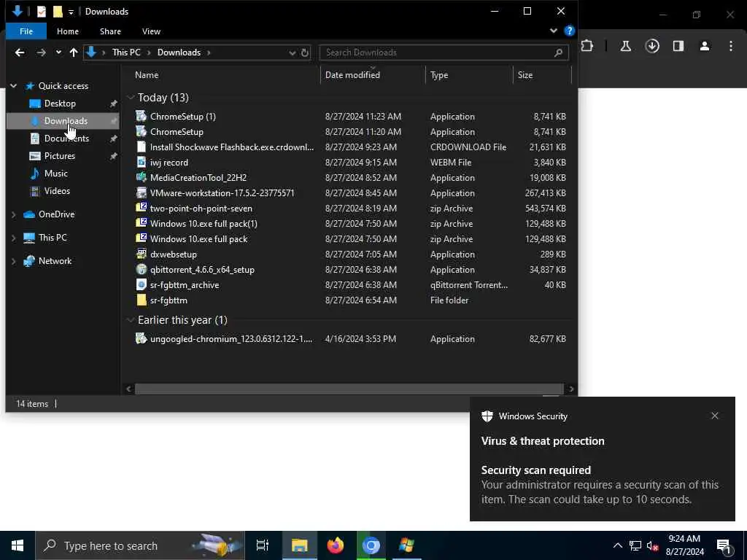
Task: Click This PC in the address breadcrumb
Action: click(126, 52)
